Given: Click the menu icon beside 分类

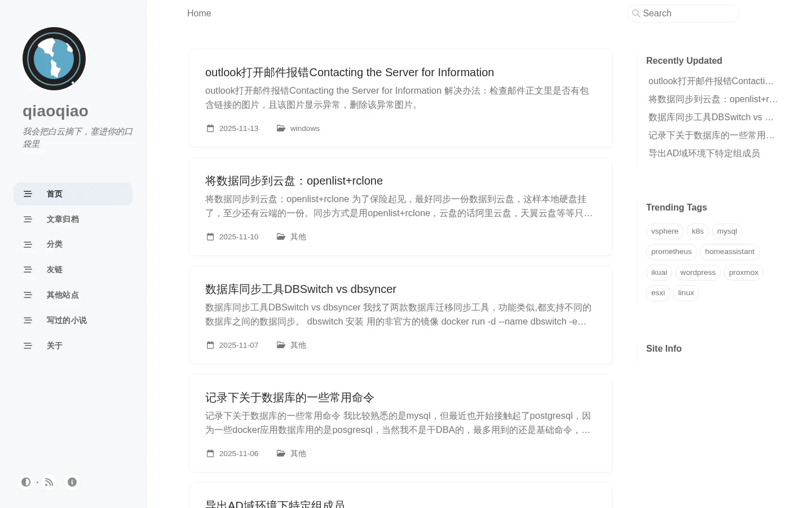Looking at the screenshot, I should [x=28, y=244].
